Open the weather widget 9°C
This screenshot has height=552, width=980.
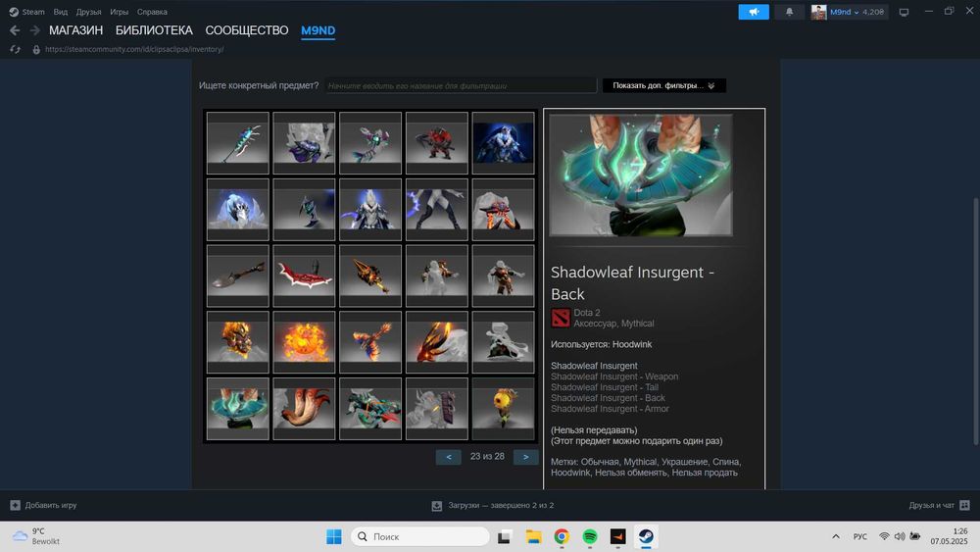tap(37, 536)
